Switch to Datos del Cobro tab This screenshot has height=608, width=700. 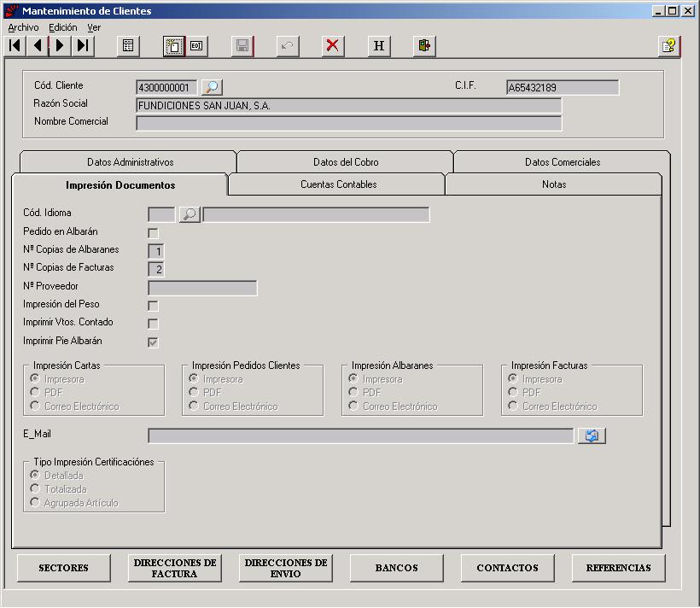(x=346, y=161)
